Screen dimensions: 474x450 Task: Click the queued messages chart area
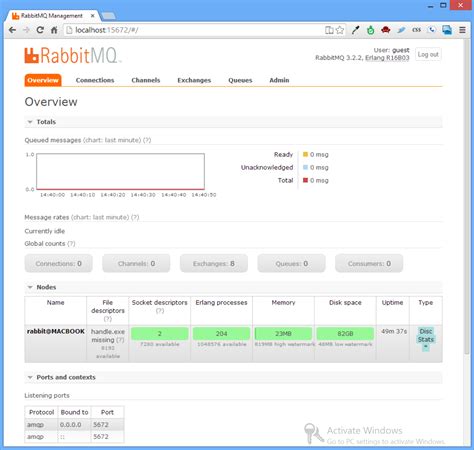coord(120,171)
